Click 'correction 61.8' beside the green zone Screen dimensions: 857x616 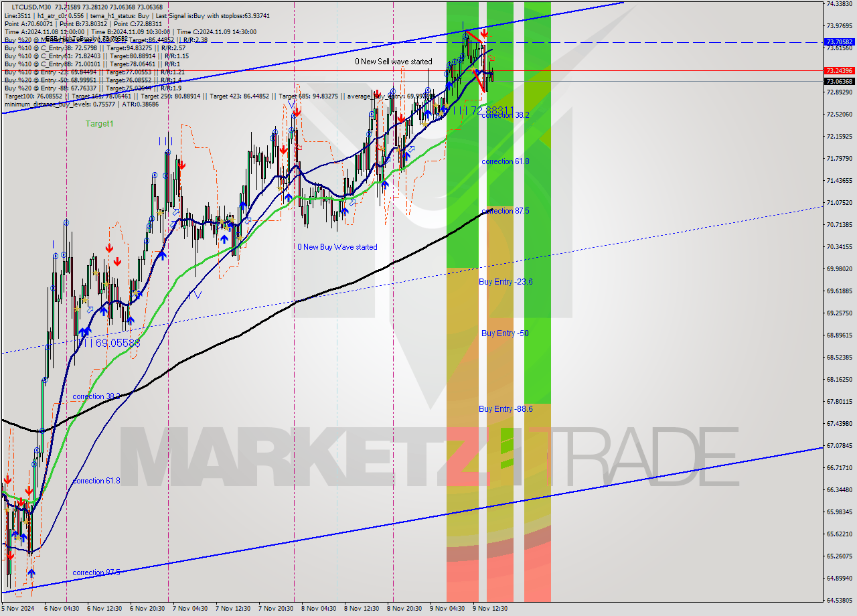click(x=505, y=162)
